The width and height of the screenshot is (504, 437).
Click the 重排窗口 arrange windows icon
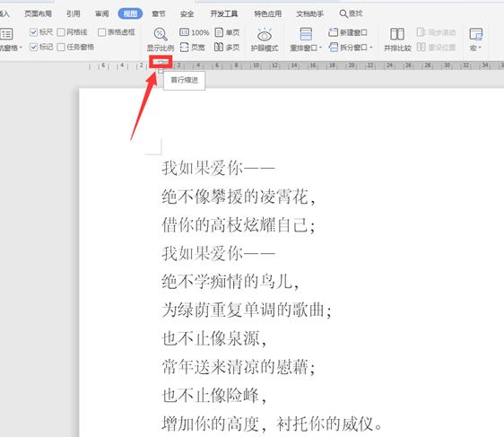click(x=305, y=34)
